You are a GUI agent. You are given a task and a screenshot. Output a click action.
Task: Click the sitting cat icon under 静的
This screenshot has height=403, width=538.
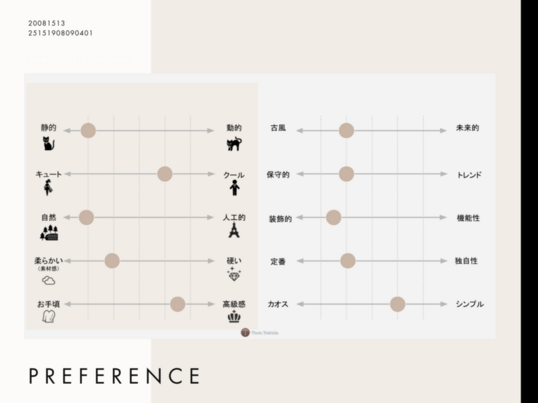49,143
